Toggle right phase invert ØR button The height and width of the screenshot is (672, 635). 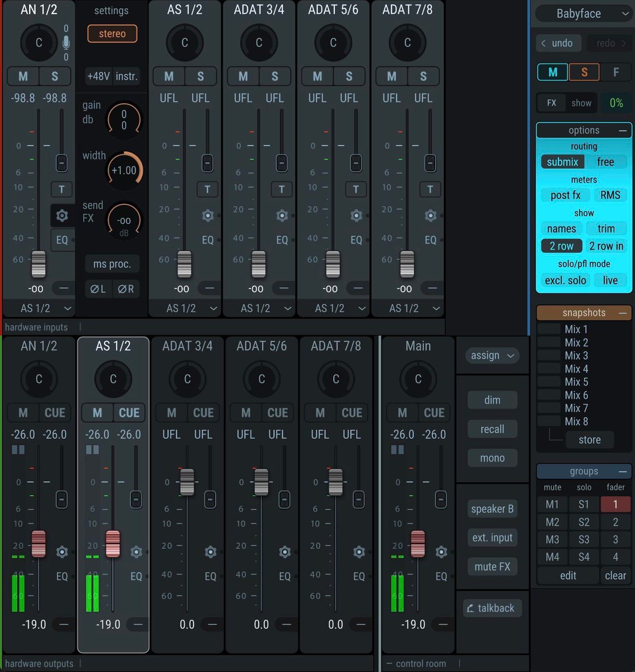click(126, 289)
